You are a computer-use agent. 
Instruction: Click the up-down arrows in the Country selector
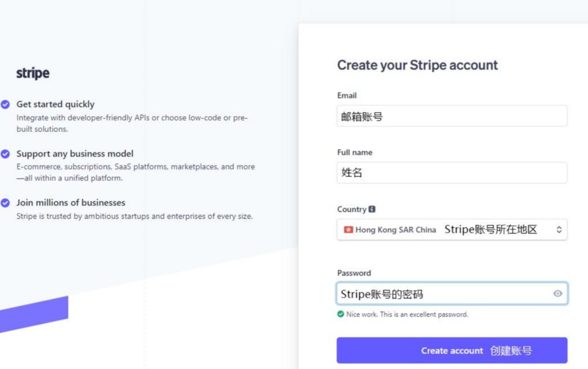(559, 229)
